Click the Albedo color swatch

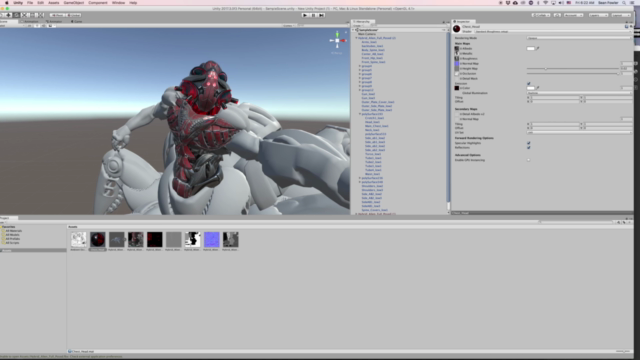click(x=531, y=49)
